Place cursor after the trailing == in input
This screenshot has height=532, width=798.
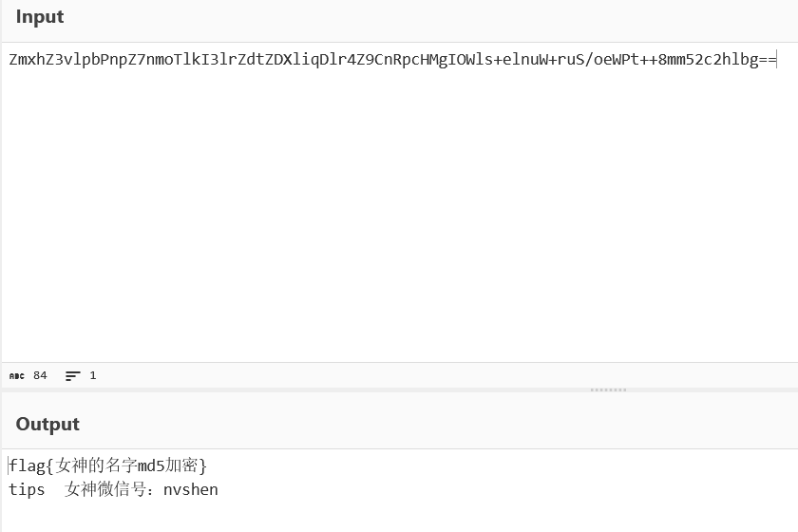777,60
